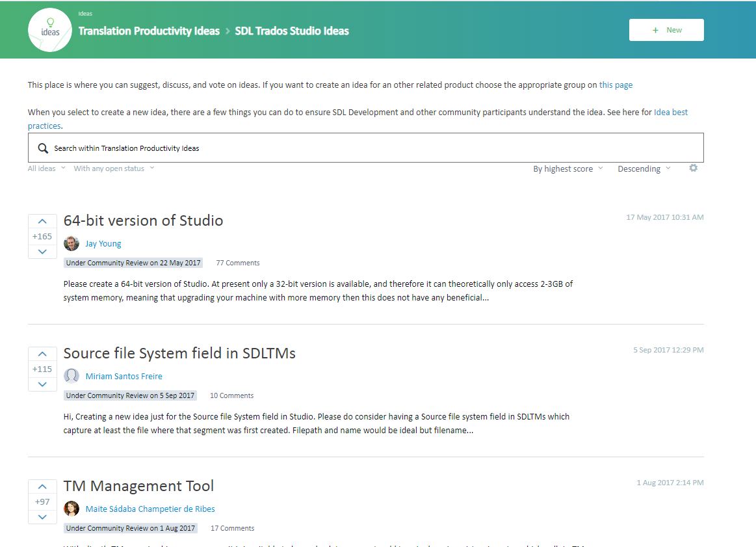Image resolution: width=756 pixels, height=547 pixels.
Task: Open the list settings gear icon
Action: 694,168
